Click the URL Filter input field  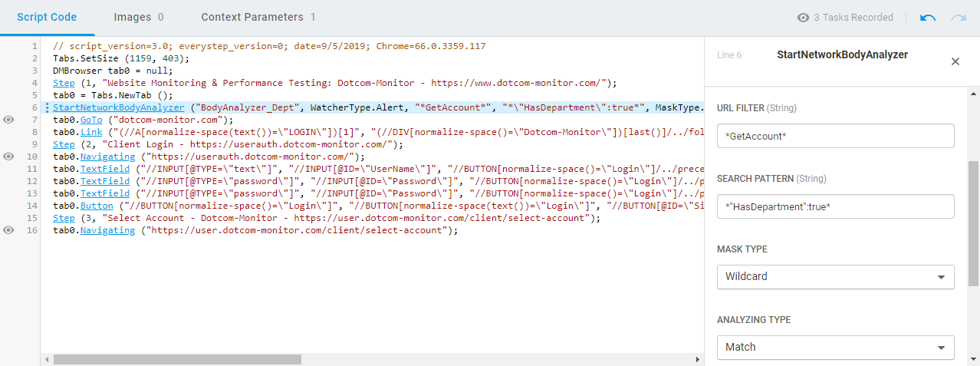(x=835, y=136)
